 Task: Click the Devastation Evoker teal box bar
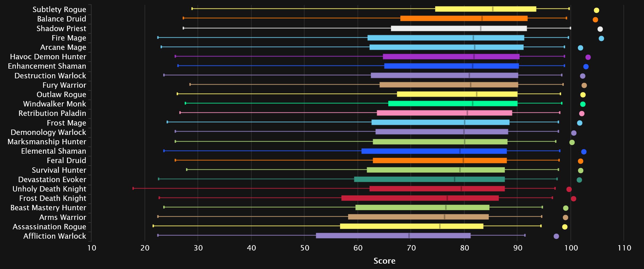429,179
